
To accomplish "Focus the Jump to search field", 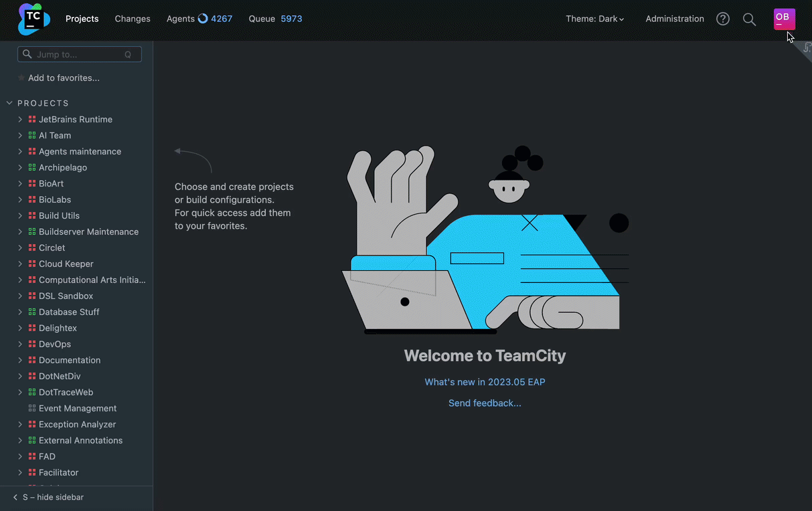I will (x=80, y=54).
